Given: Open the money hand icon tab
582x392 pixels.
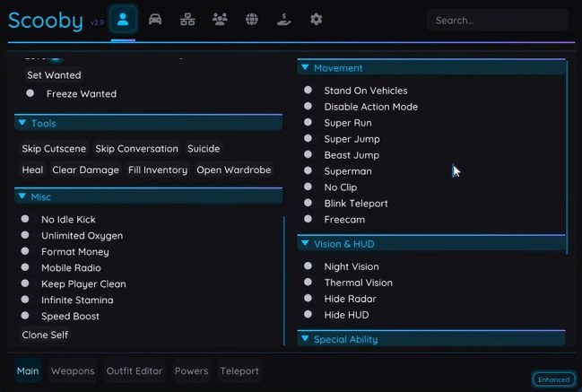Looking at the screenshot, I should (284, 20).
